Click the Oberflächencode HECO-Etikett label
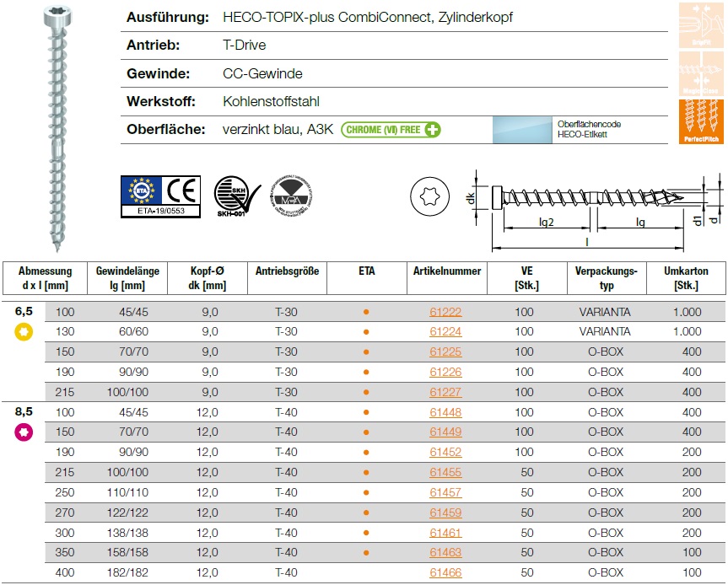The width and height of the screenshot is (728, 585). 589,130
